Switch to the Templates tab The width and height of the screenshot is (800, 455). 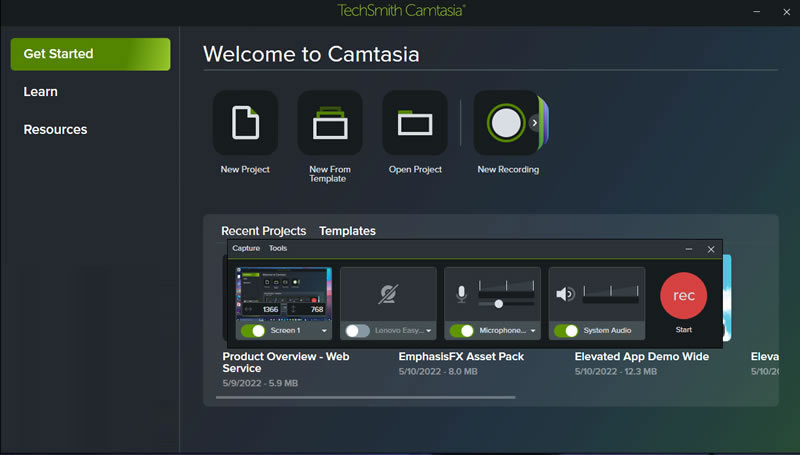[347, 231]
